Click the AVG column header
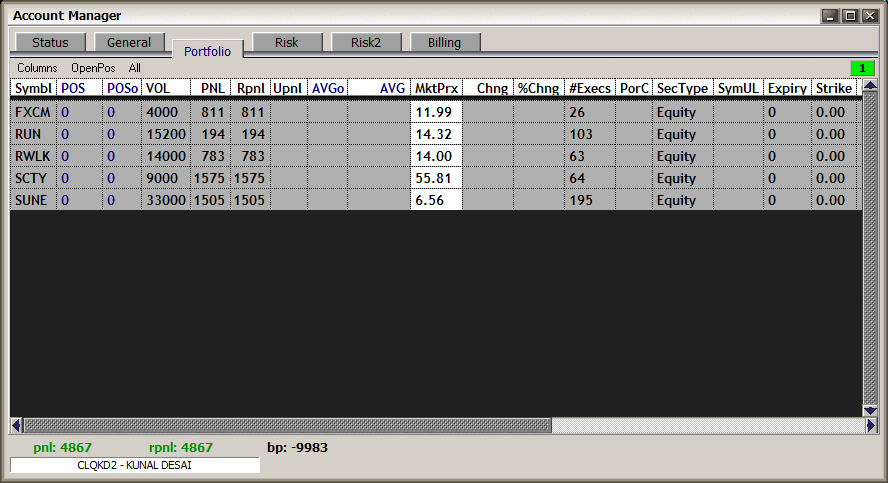The width and height of the screenshot is (888, 483). coord(379,88)
